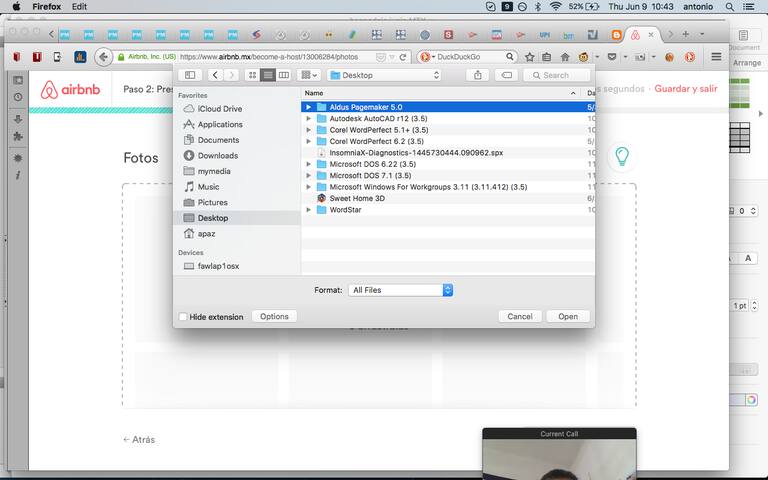This screenshot has width=768, height=480.
Task: Open Spotlight search icon
Action: coord(730,7)
